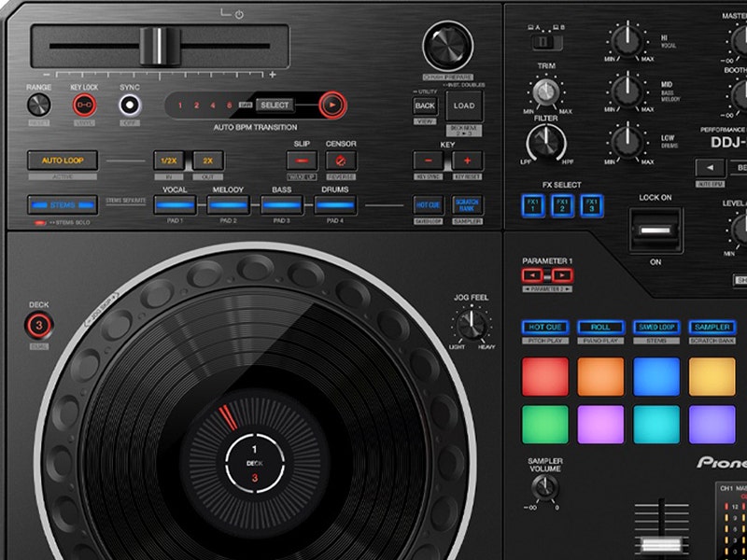Toggle the STEMS button
The image size is (747, 560).
63,204
